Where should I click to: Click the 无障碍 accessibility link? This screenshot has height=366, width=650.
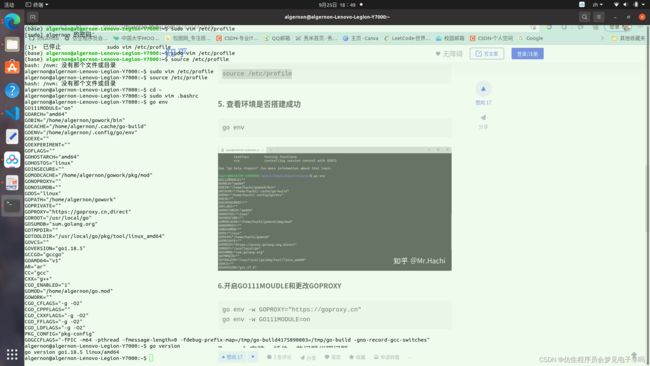(x=449, y=53)
